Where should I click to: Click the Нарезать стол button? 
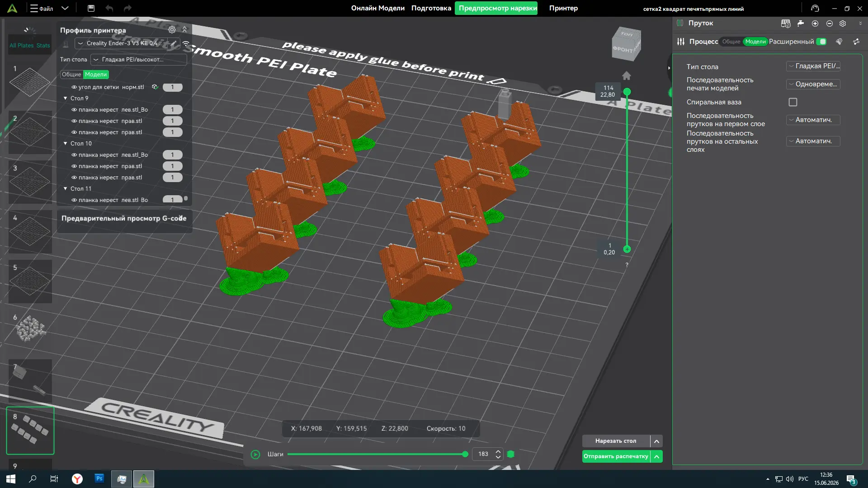coord(616,441)
